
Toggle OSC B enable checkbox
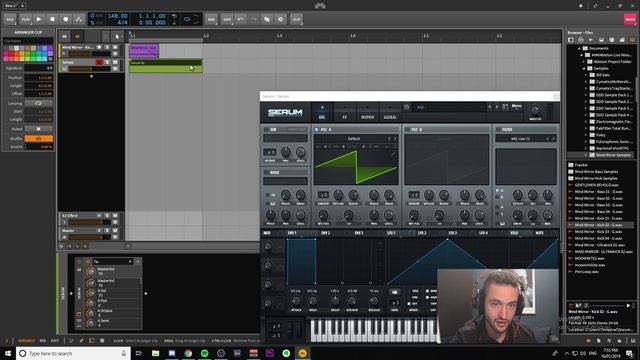coord(407,129)
